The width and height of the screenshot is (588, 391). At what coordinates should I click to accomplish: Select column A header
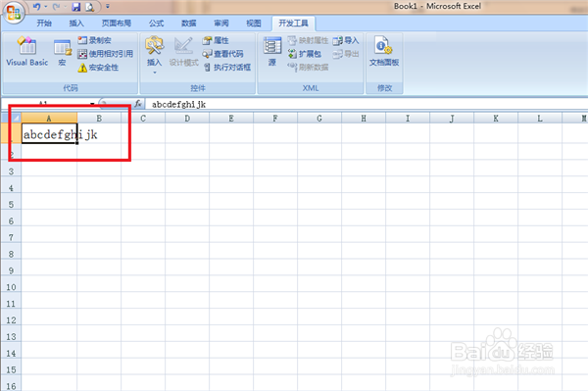coord(49,119)
